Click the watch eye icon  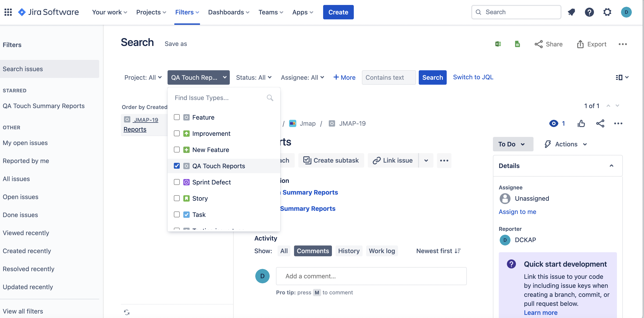coord(554,123)
